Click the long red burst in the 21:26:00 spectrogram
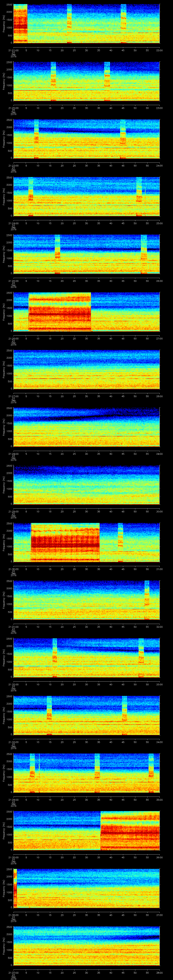Viewport: 173px width, 980px height. (x=60, y=312)
